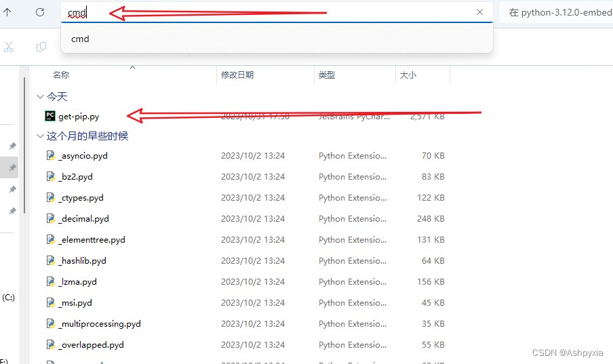613x364 pixels.
Task: Sort by 类型 column header
Action: point(326,75)
